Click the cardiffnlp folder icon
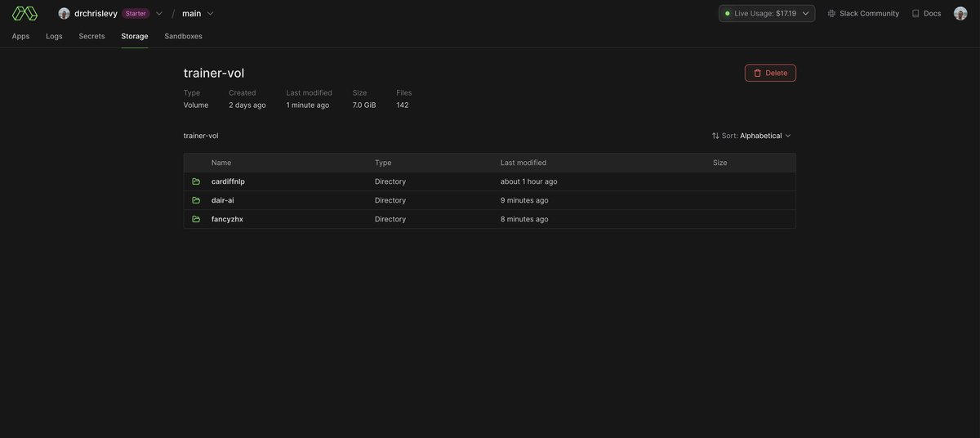This screenshot has width=980, height=438. tap(196, 181)
